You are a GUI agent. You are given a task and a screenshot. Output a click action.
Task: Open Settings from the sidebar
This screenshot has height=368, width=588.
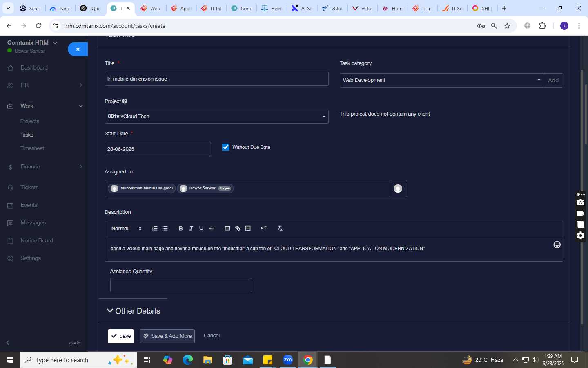point(31,258)
